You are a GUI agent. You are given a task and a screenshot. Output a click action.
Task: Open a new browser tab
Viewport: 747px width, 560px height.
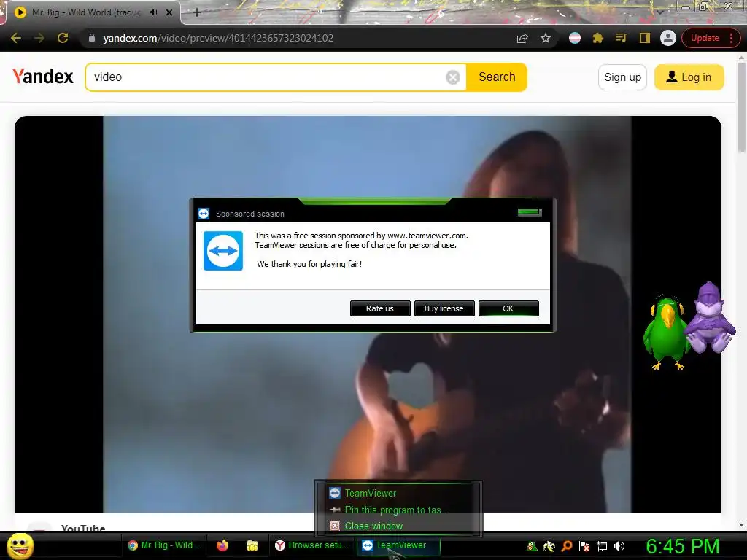tap(197, 12)
